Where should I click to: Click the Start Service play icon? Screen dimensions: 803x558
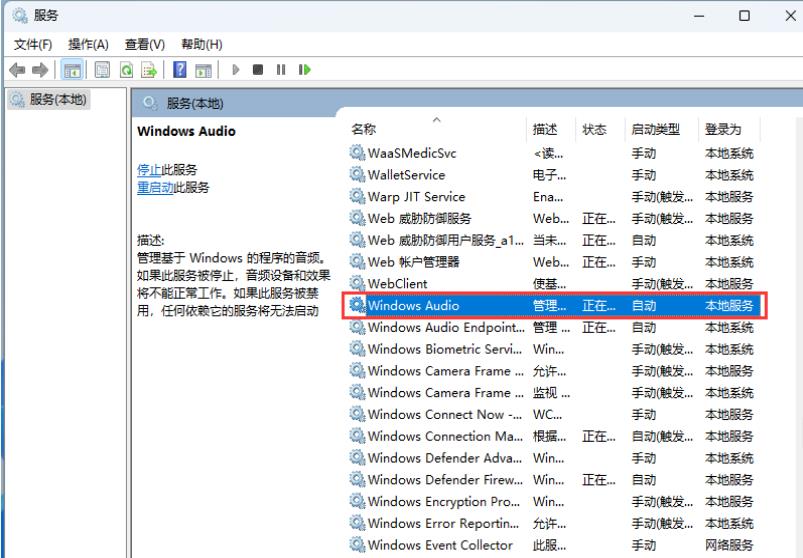236,70
